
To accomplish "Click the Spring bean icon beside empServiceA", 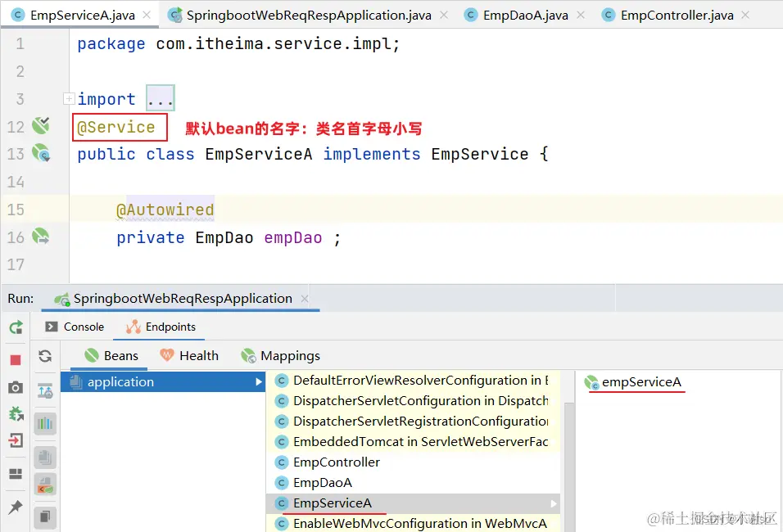I will coord(591,382).
